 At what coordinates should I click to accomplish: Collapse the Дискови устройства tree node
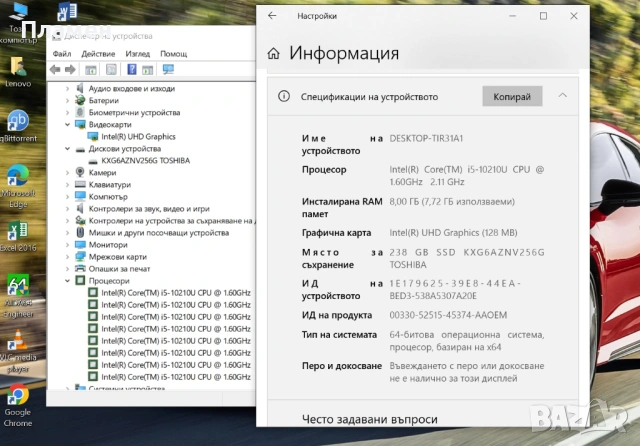(68, 148)
